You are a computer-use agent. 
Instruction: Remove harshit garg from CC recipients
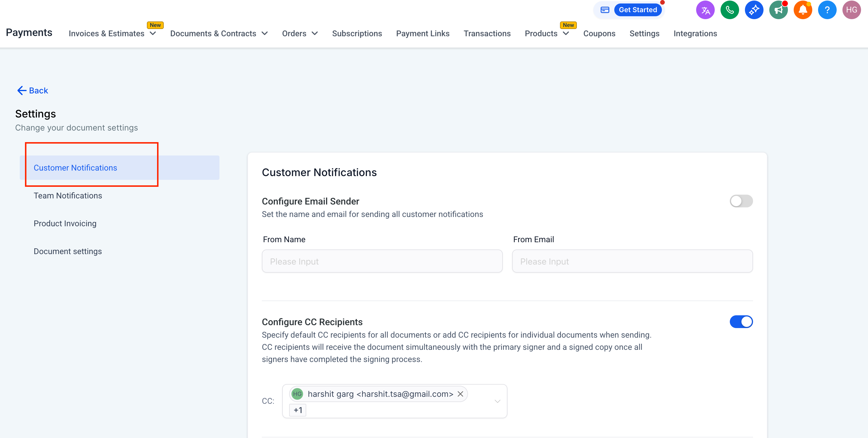pyautogui.click(x=460, y=394)
